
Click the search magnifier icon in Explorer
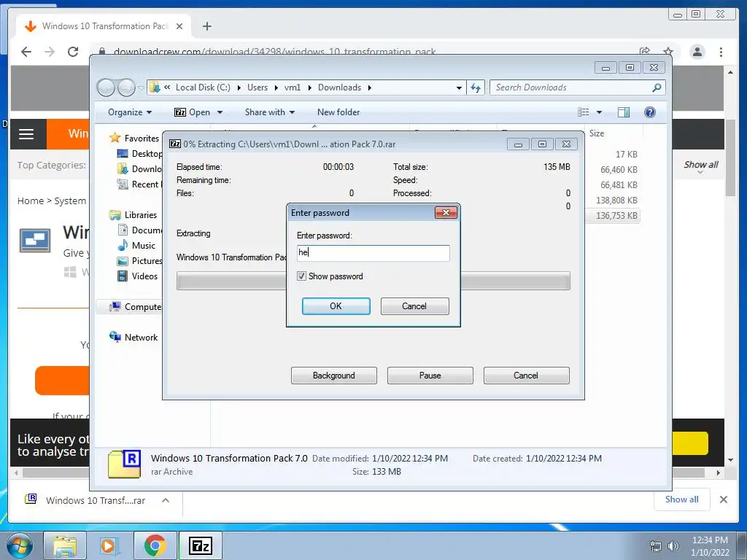point(657,87)
